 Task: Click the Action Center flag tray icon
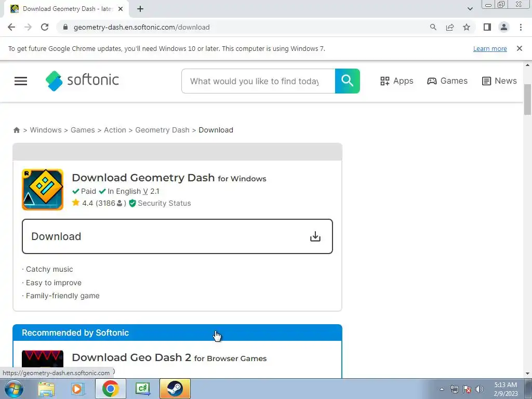[x=467, y=389]
